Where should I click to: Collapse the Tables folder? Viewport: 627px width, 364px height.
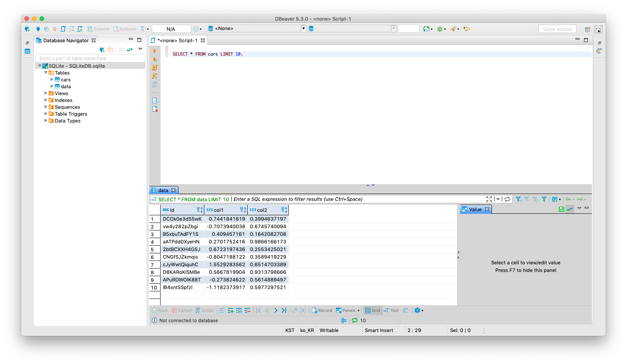[x=46, y=73]
